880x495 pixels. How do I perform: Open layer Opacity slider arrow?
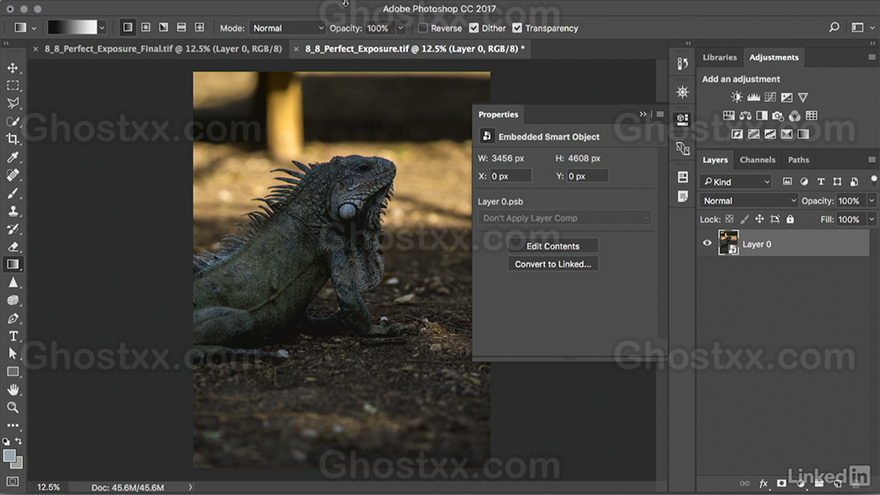coord(872,200)
